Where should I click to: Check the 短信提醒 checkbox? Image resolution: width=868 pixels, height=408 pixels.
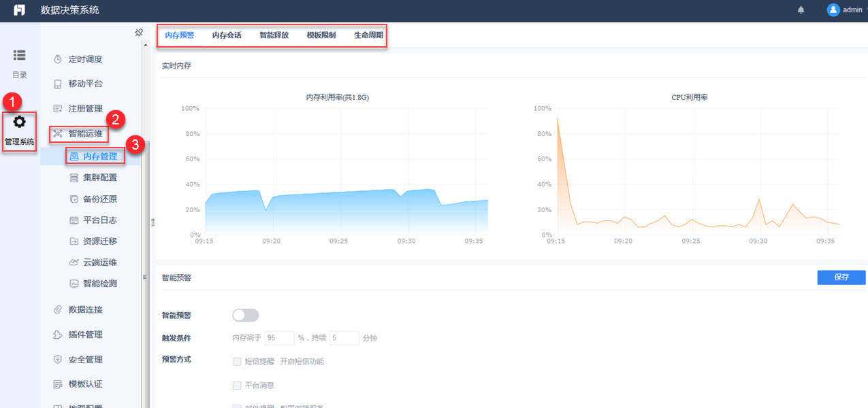237,361
